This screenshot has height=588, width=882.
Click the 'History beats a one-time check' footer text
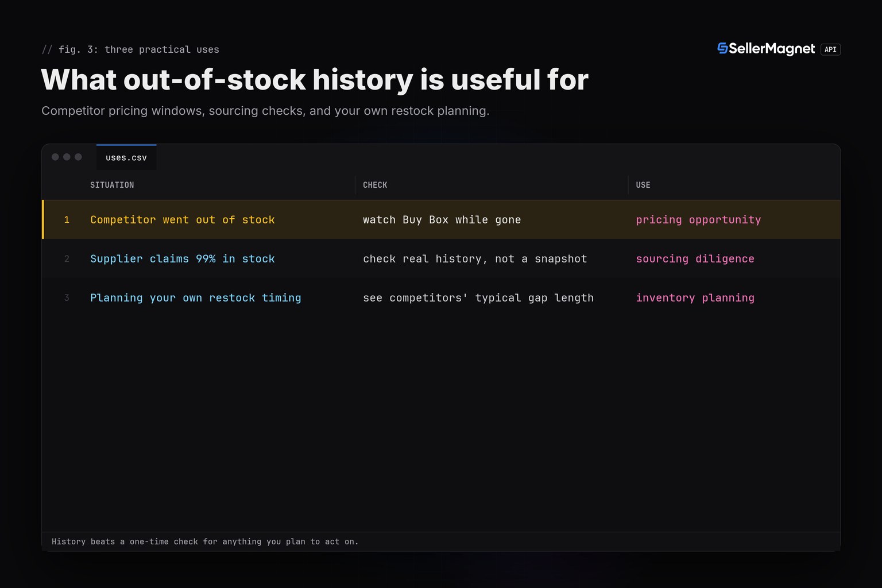205,541
